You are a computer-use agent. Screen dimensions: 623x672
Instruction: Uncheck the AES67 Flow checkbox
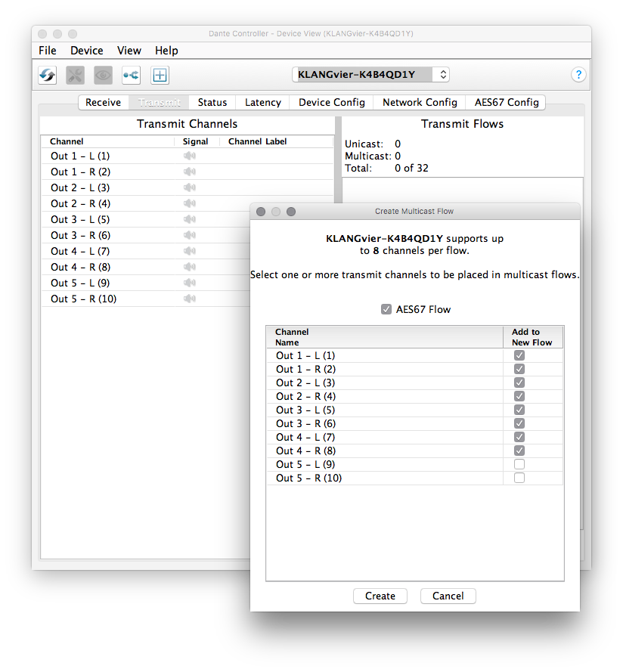[x=386, y=309]
